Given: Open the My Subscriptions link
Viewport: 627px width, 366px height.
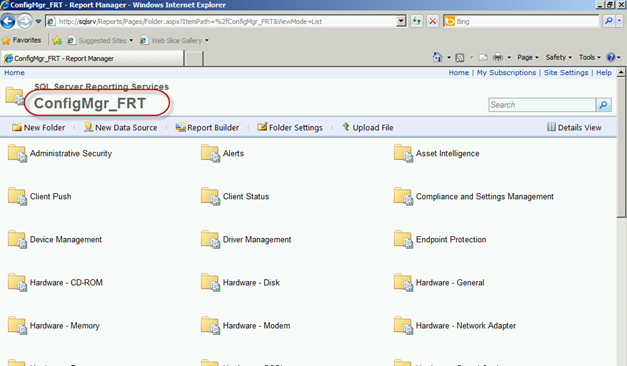Looking at the screenshot, I should pos(506,72).
